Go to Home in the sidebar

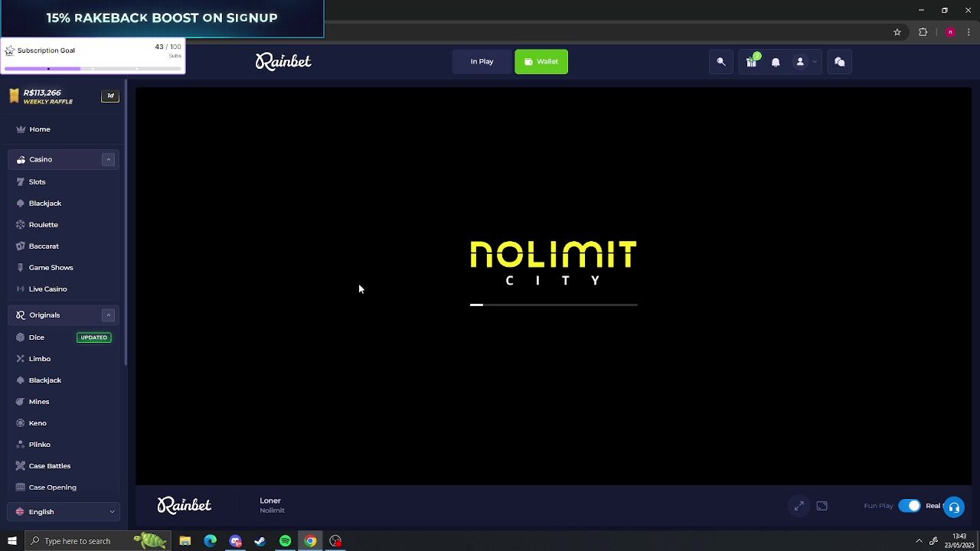coord(40,129)
